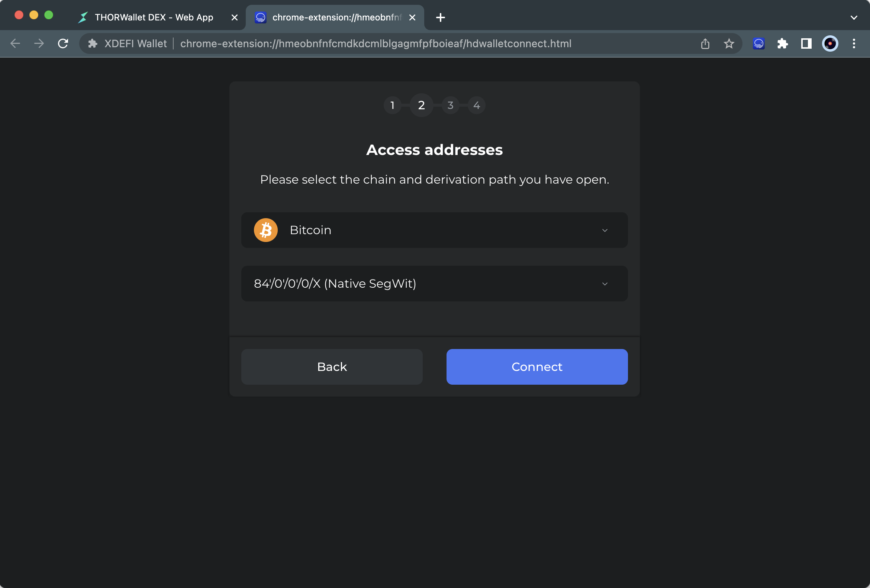Open the Chrome profile avatar
This screenshot has width=870, height=588.
[x=829, y=44]
